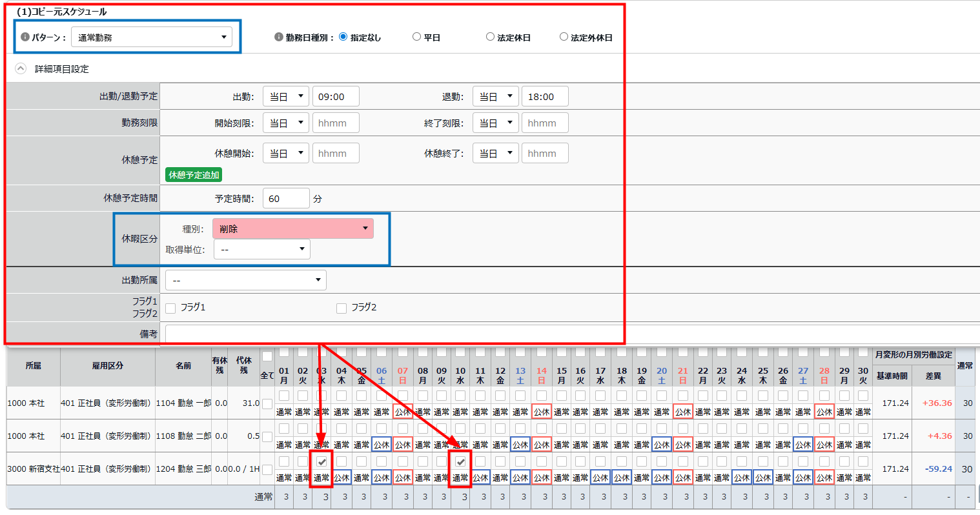Tick 勤怠 二郎's day 15 checkbox
The width and height of the screenshot is (980, 515).
(x=562, y=429)
